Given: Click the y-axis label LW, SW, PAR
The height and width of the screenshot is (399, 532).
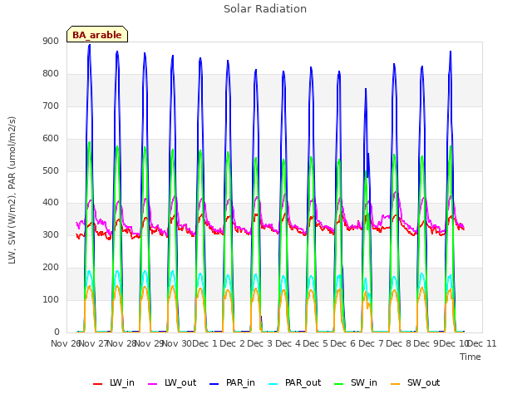Looking at the screenshot, I should point(12,190).
